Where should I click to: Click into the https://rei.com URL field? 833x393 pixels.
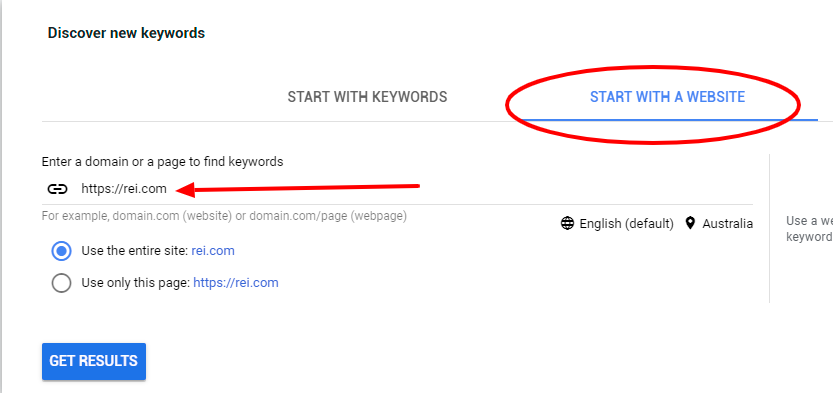[397, 189]
